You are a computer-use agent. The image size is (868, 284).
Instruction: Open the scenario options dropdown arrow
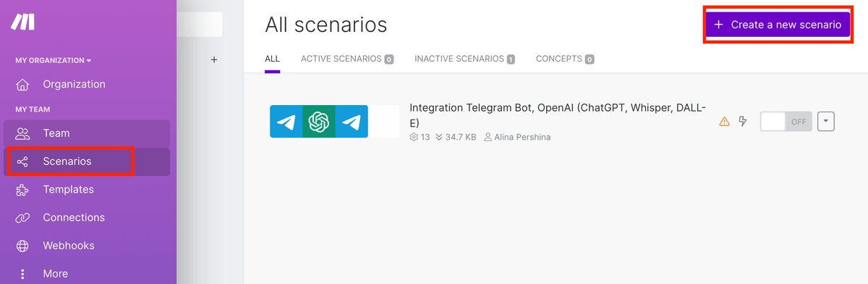click(826, 122)
